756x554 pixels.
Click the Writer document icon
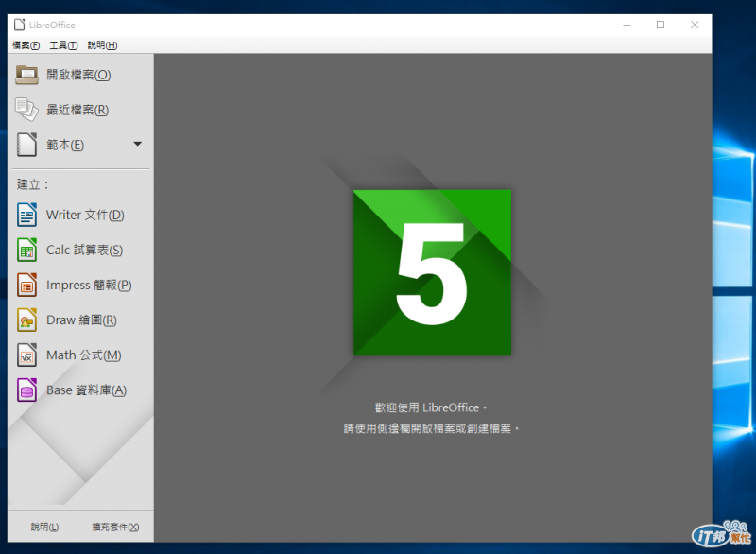(26, 215)
